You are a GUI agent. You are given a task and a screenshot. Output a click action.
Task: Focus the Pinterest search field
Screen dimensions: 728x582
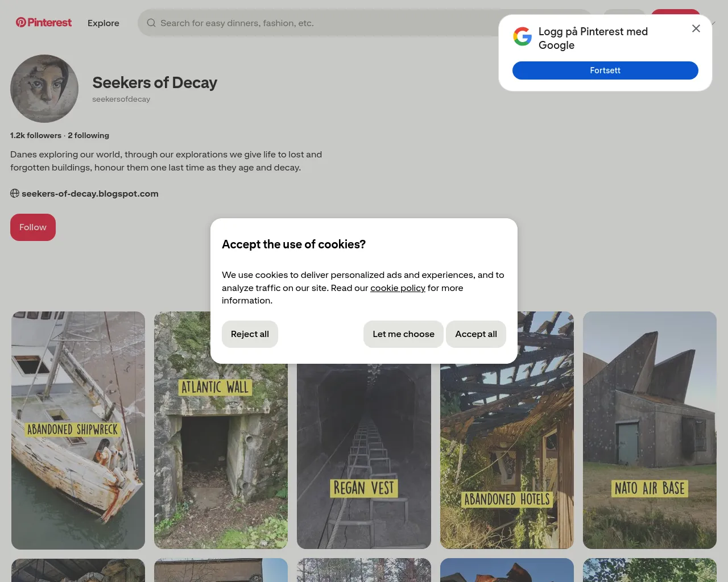pyautogui.click(x=364, y=23)
